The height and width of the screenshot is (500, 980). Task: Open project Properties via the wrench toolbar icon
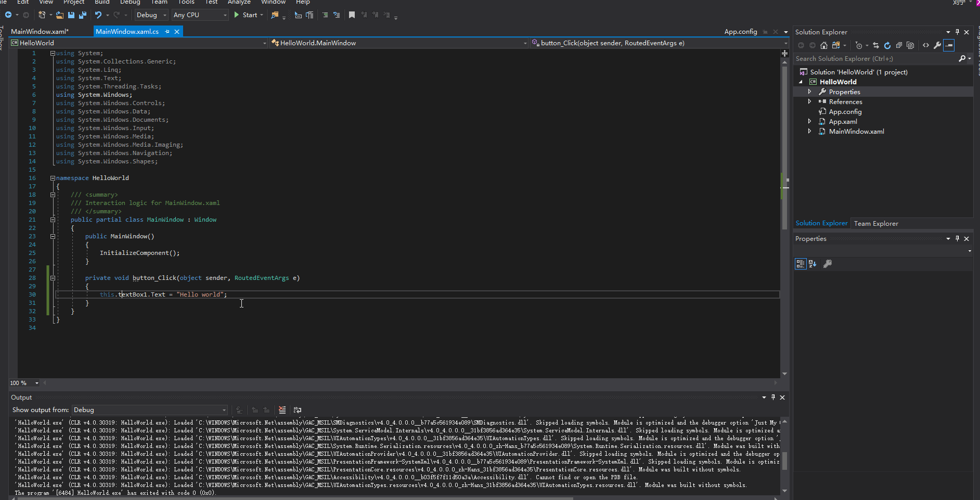[x=937, y=45]
